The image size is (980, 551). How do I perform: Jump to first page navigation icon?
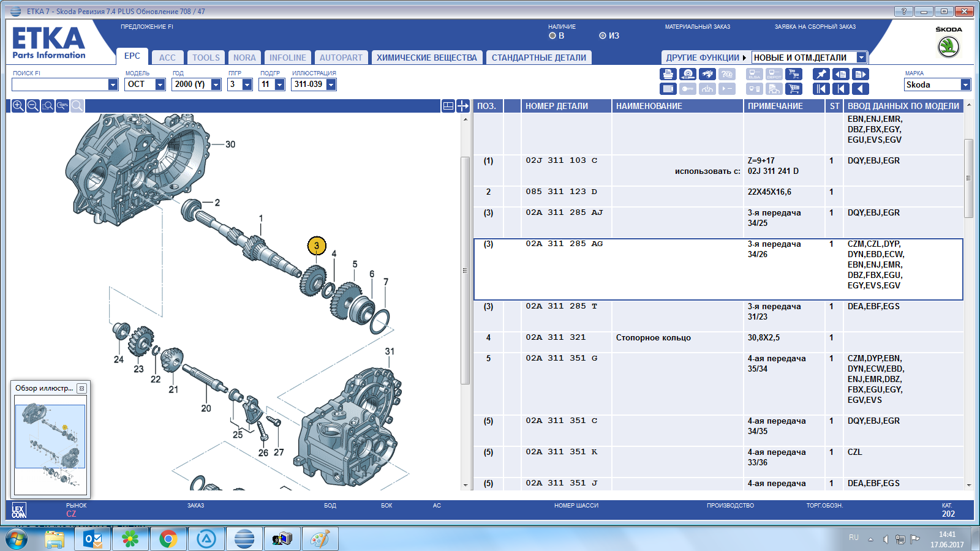(x=821, y=89)
